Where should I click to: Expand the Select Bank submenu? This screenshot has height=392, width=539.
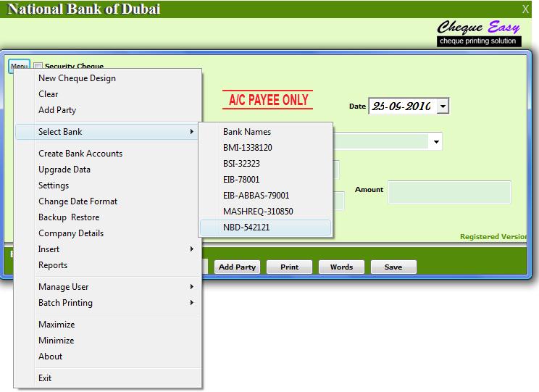[108, 132]
